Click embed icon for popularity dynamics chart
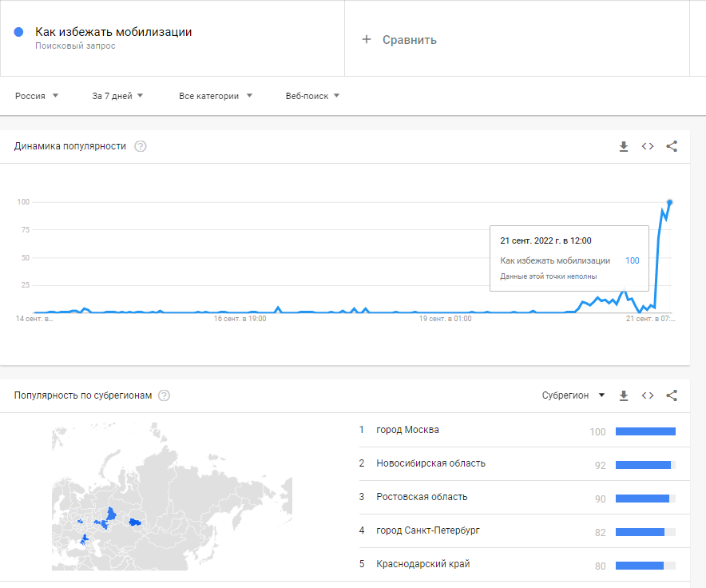The image size is (706, 588). click(648, 146)
